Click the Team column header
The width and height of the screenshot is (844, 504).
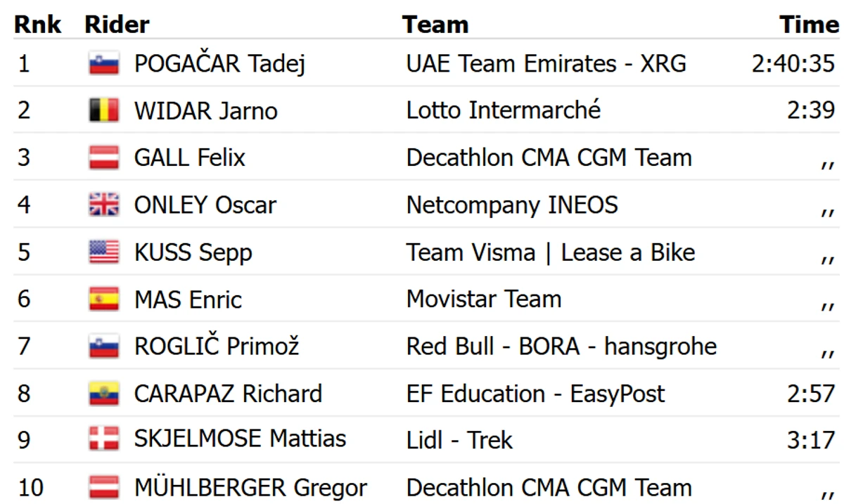[x=435, y=25]
